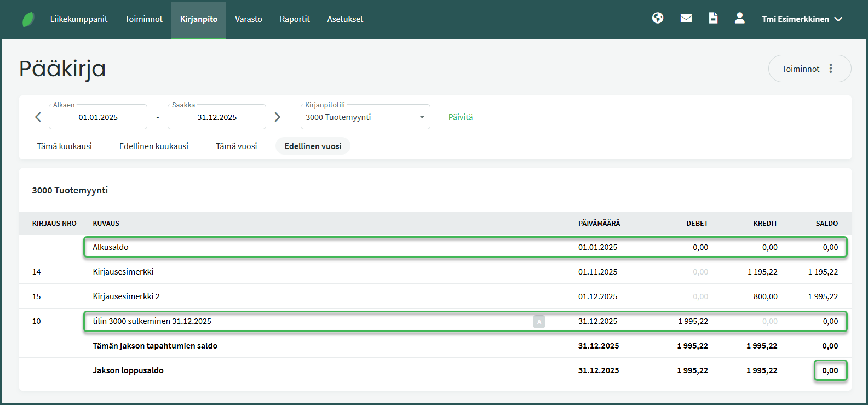The width and height of the screenshot is (868, 405).
Task: Open the Raportit menu
Action: tap(295, 19)
